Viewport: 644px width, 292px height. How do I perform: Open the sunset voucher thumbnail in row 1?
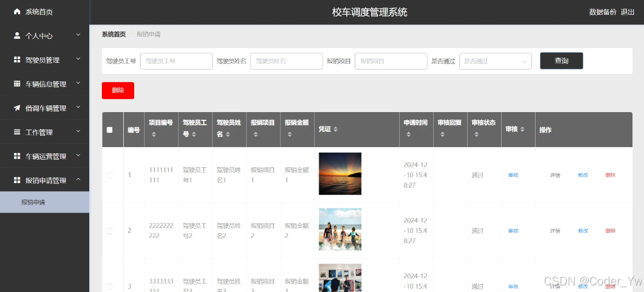[x=340, y=173]
